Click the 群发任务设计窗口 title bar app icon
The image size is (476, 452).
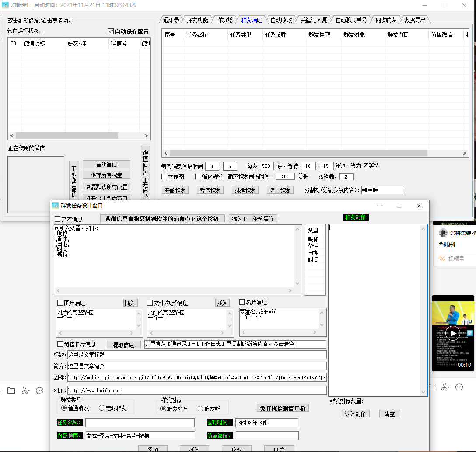pyautogui.click(x=55, y=205)
